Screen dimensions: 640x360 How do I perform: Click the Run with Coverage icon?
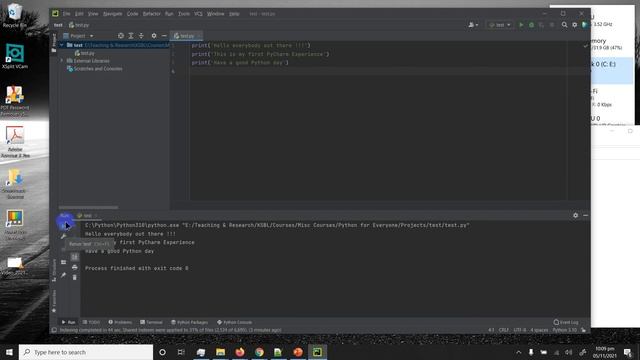pos(541,25)
